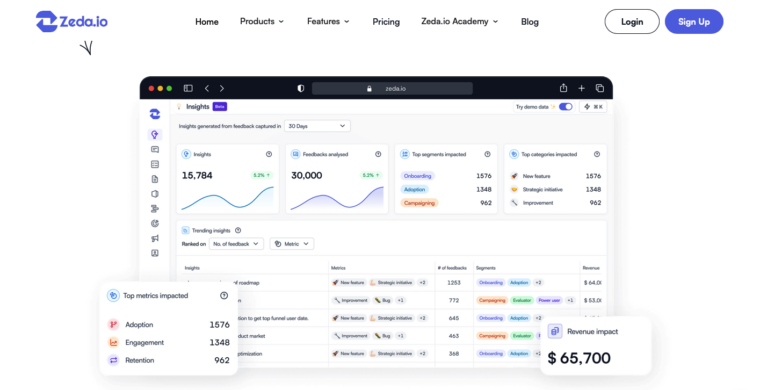The width and height of the screenshot is (760, 390).
Task: Click the 1253 feedbacks cell
Action: click(454, 282)
